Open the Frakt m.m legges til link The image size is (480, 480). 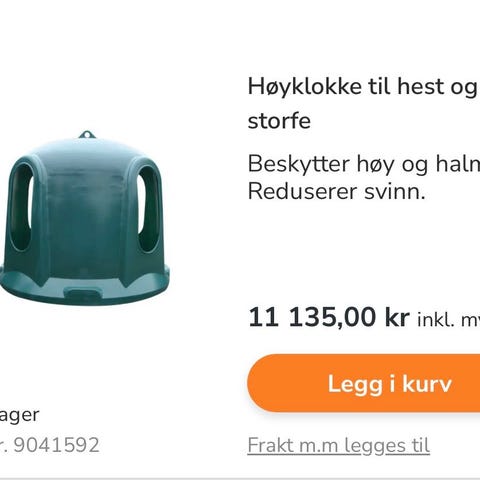339,446
